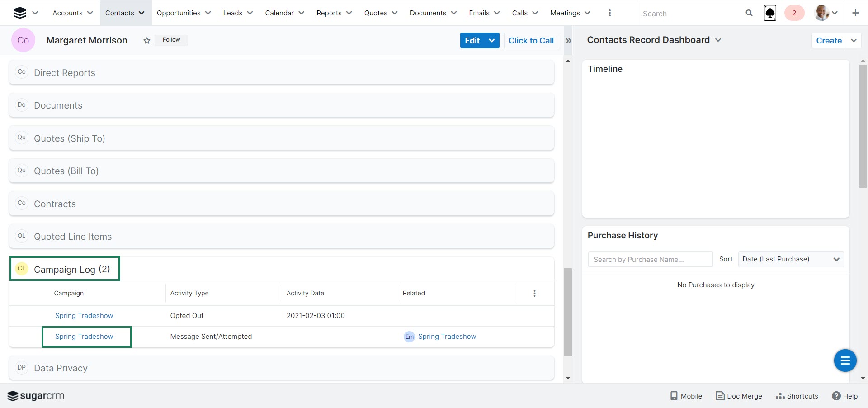Open Campaign Log column options kebab
This screenshot has width=868, height=408.
(x=534, y=294)
